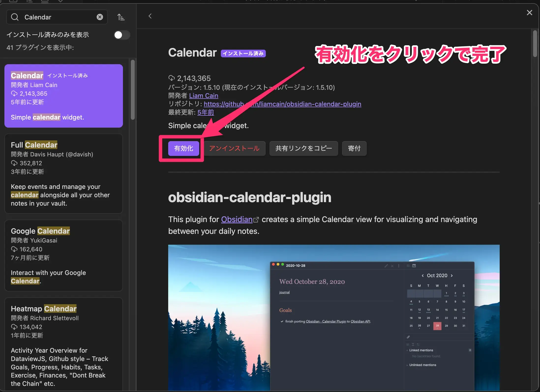Click the "1年前に更新" text
Screen dimensions: 540x392
tap(27, 335)
